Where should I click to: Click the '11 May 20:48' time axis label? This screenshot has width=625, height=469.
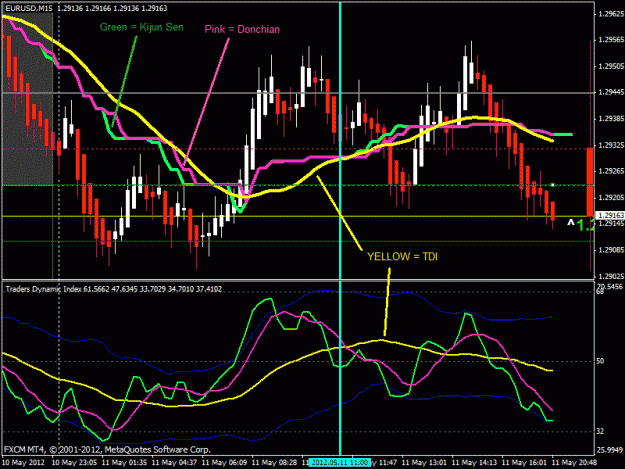[574, 463]
